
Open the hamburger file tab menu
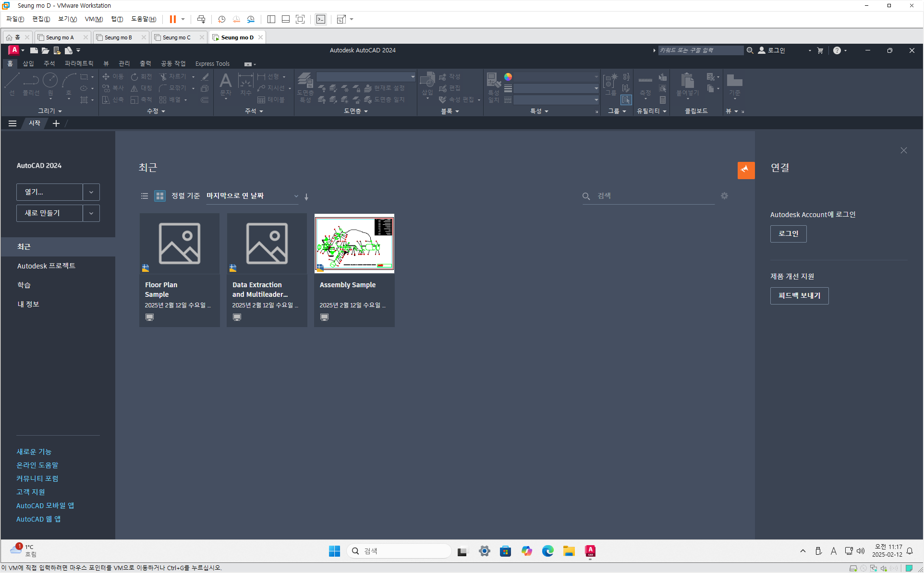pyautogui.click(x=12, y=123)
